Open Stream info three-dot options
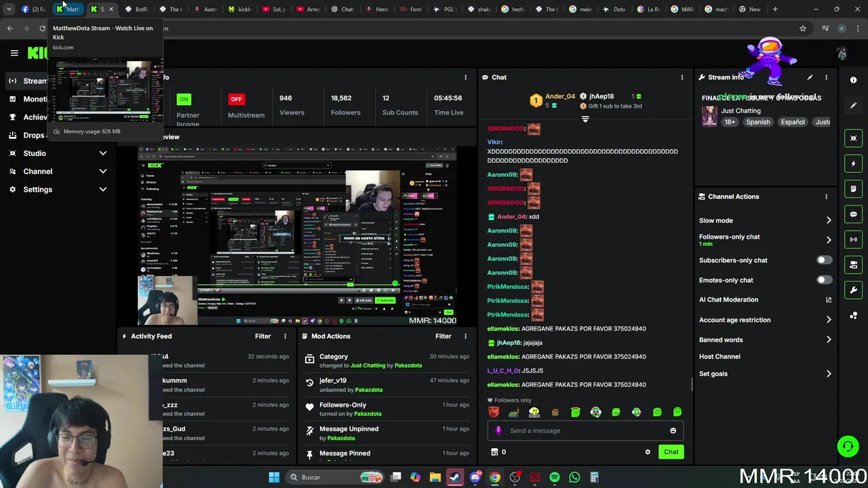Screen dimensions: 868x488 (x=826, y=77)
